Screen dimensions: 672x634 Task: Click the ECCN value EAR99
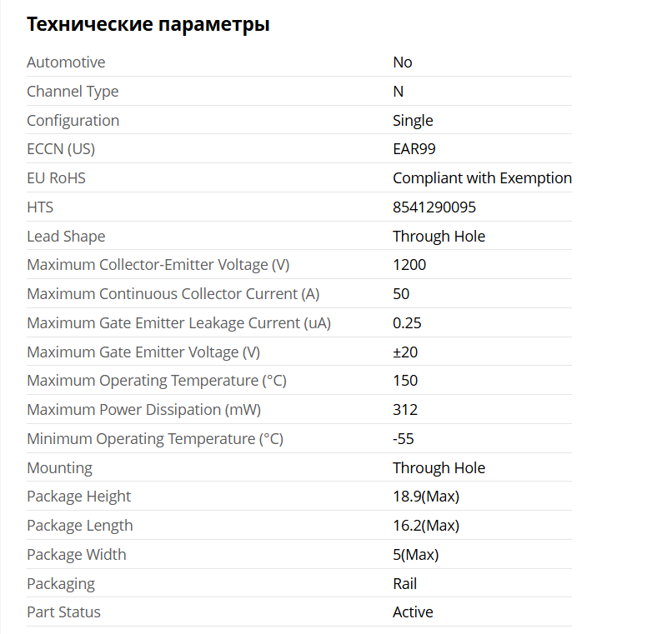click(414, 148)
